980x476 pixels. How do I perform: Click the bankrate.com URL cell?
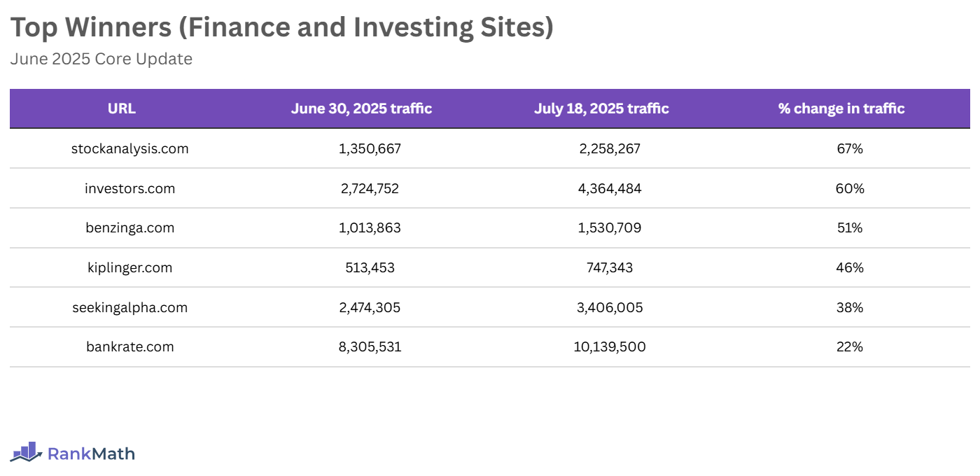click(x=130, y=346)
